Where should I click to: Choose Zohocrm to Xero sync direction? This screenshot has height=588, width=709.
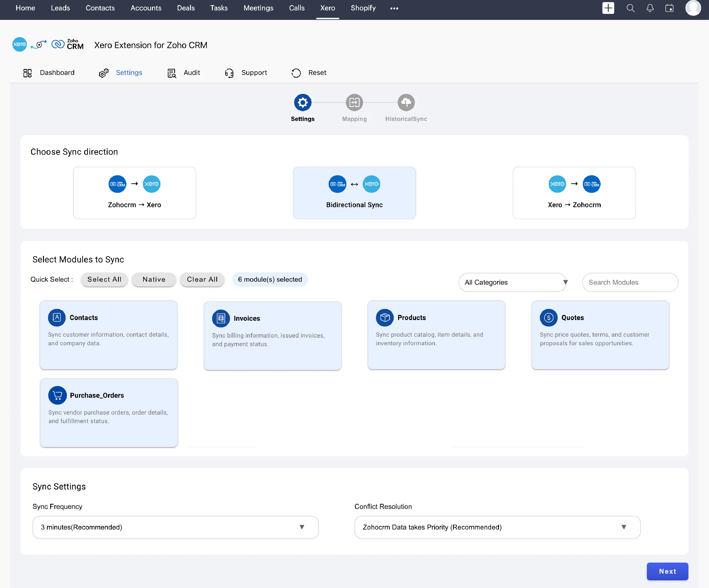click(x=134, y=193)
